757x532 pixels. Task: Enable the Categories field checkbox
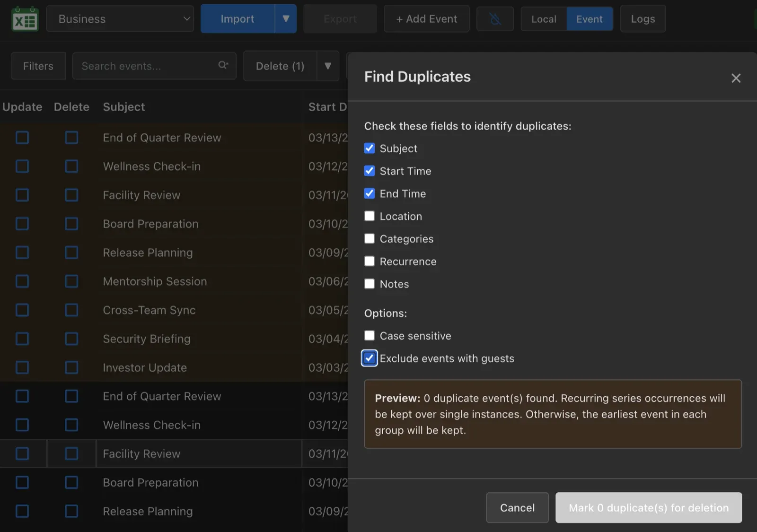click(370, 239)
